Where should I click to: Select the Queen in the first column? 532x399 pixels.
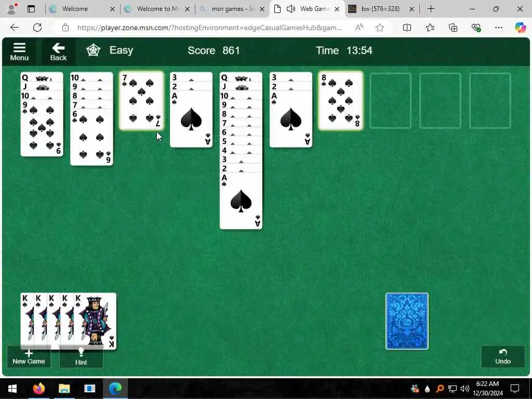pyautogui.click(x=42, y=78)
